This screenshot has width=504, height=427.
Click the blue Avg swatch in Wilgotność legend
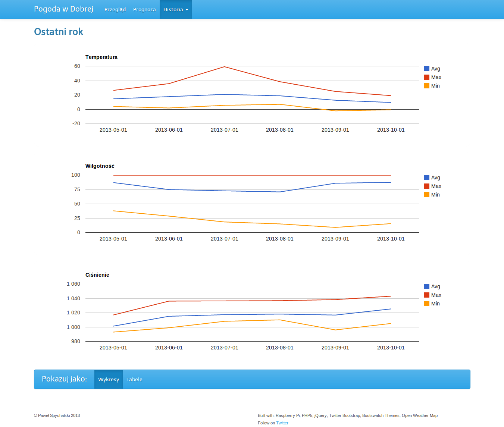(427, 178)
